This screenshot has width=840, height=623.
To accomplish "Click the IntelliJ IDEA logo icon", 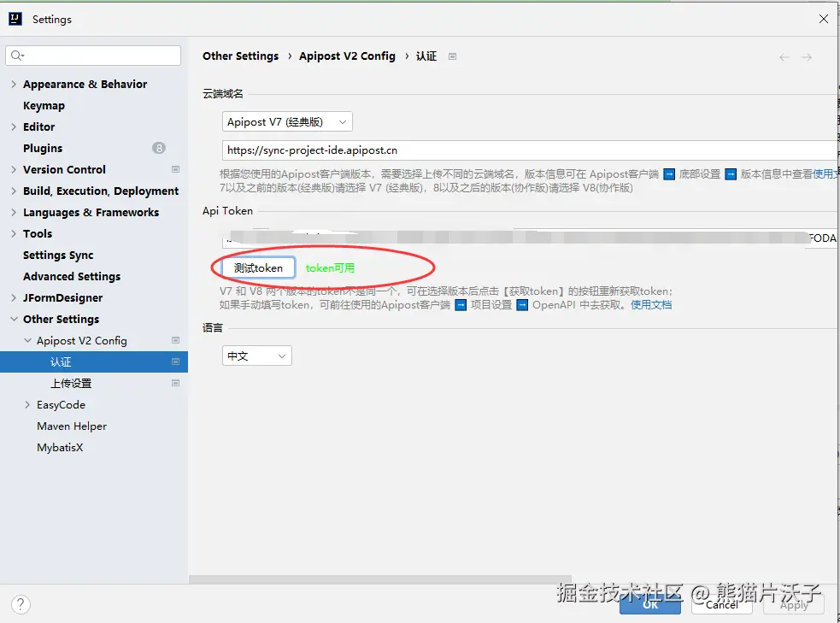I will [x=15, y=20].
